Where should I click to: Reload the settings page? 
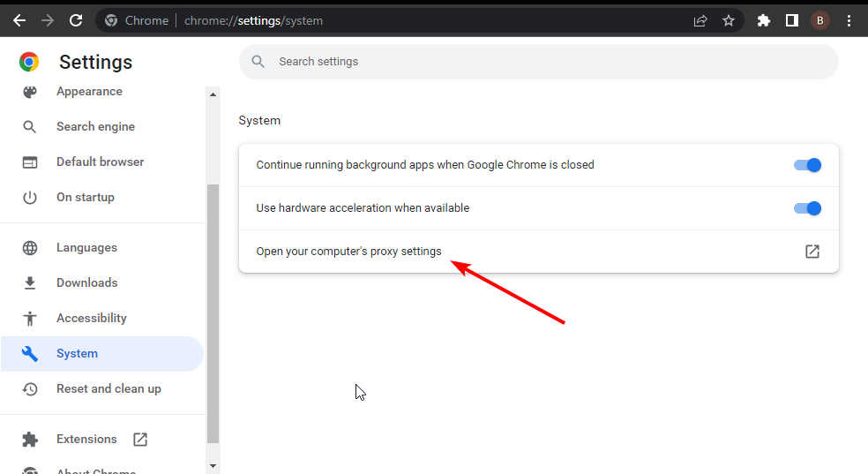[76, 20]
